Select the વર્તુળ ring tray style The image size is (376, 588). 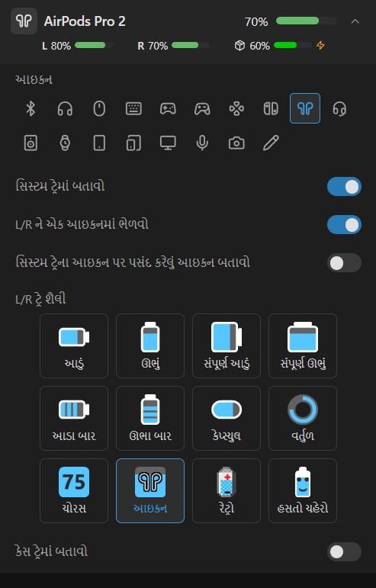pos(303,418)
